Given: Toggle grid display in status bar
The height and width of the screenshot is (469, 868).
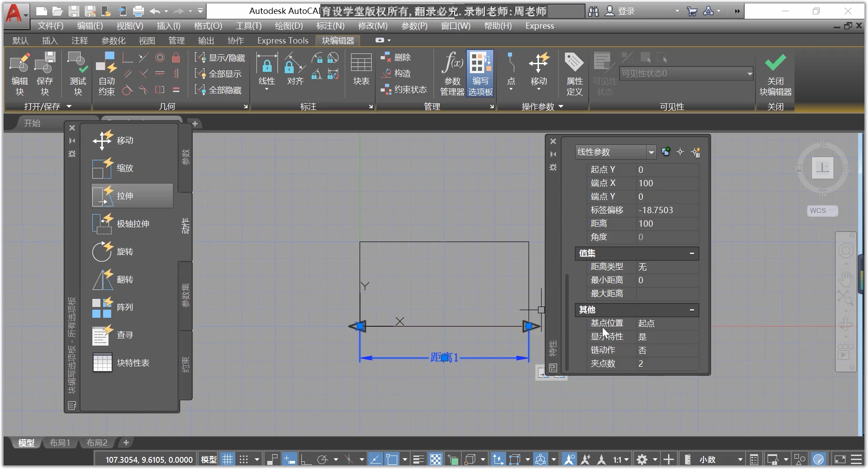Looking at the screenshot, I should tap(228, 460).
